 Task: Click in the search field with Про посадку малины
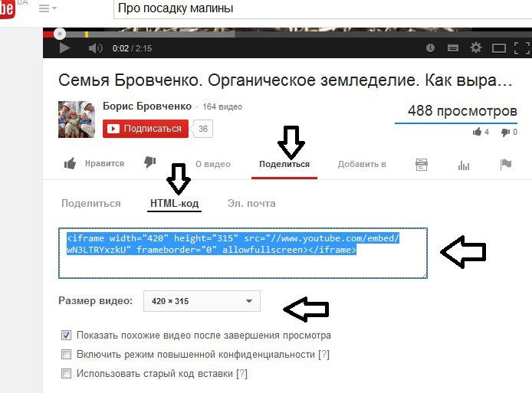pos(322,8)
